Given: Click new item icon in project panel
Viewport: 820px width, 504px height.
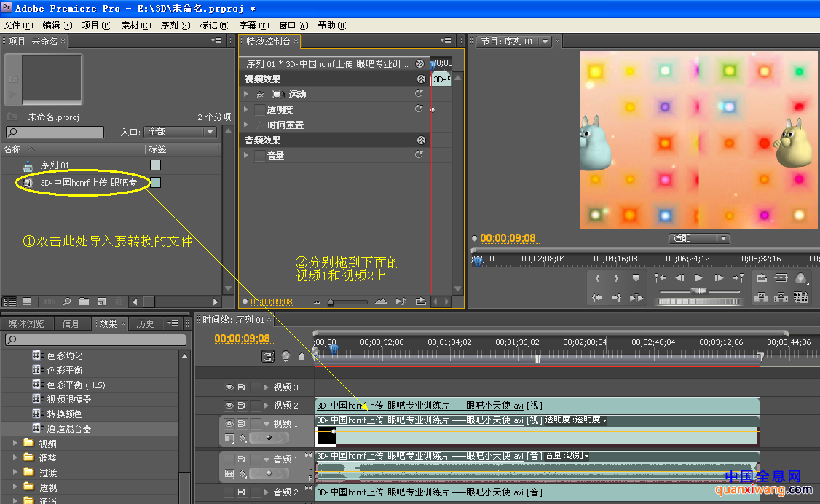Looking at the screenshot, I should pyautogui.click(x=102, y=302).
